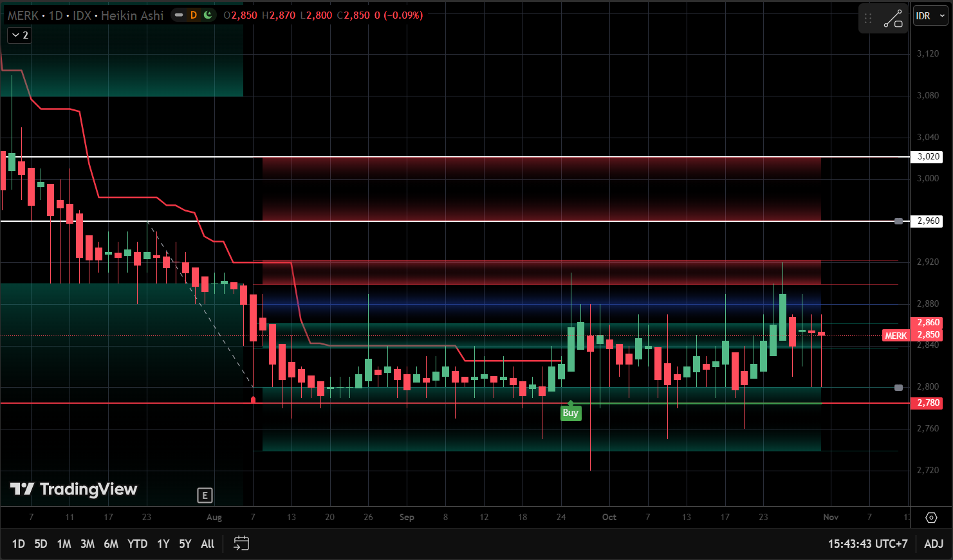
Task: Open the go to date calendar icon
Action: click(x=241, y=543)
